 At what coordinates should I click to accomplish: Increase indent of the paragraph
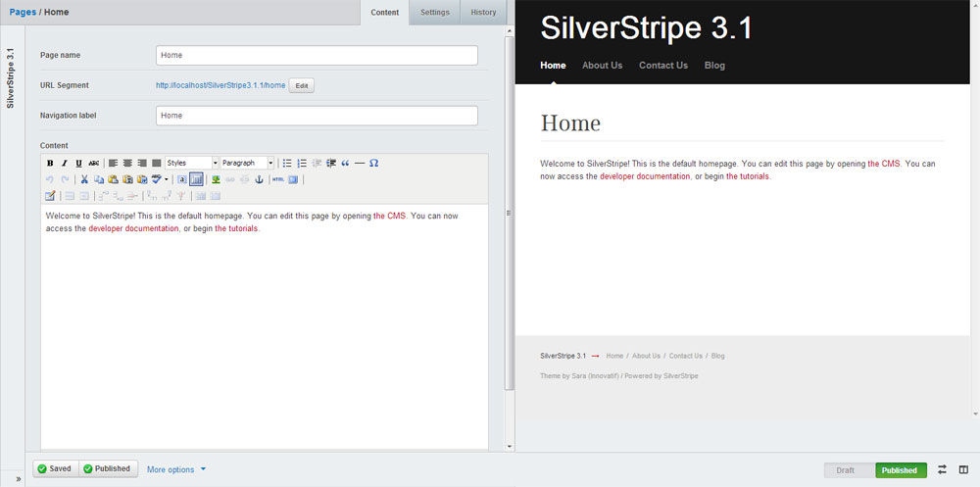331,163
